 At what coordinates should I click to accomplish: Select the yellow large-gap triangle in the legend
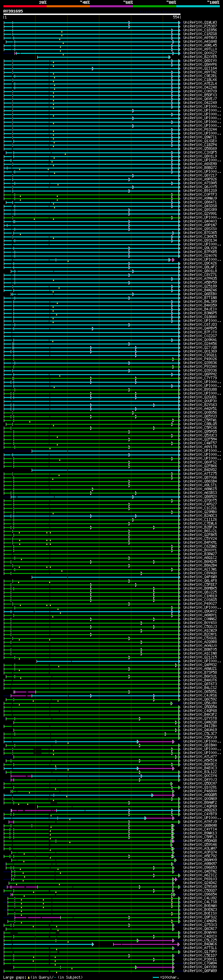[29, 977]
